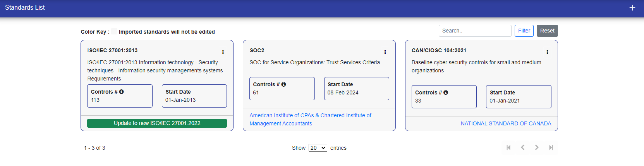Open kebab menu on CAN/CIOSC 104:2021 card

(547, 52)
